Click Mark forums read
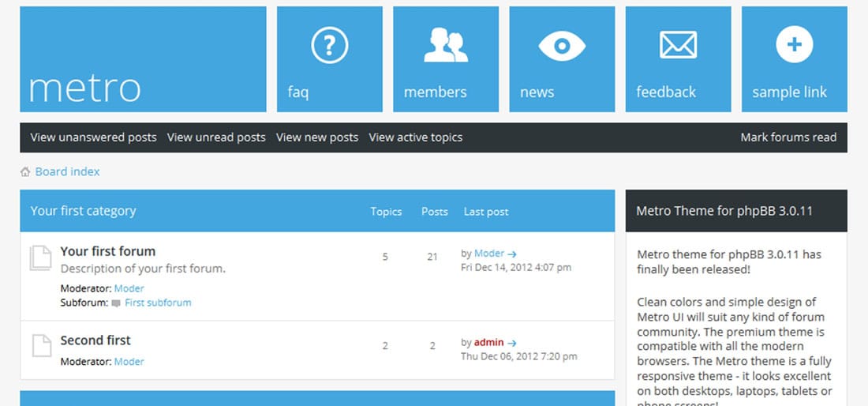The height and width of the screenshot is (406, 868). pyautogui.click(x=788, y=137)
